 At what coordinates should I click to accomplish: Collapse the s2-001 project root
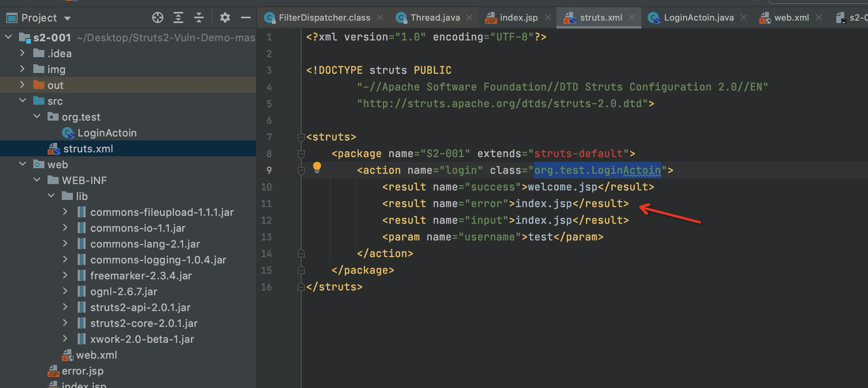(x=8, y=37)
